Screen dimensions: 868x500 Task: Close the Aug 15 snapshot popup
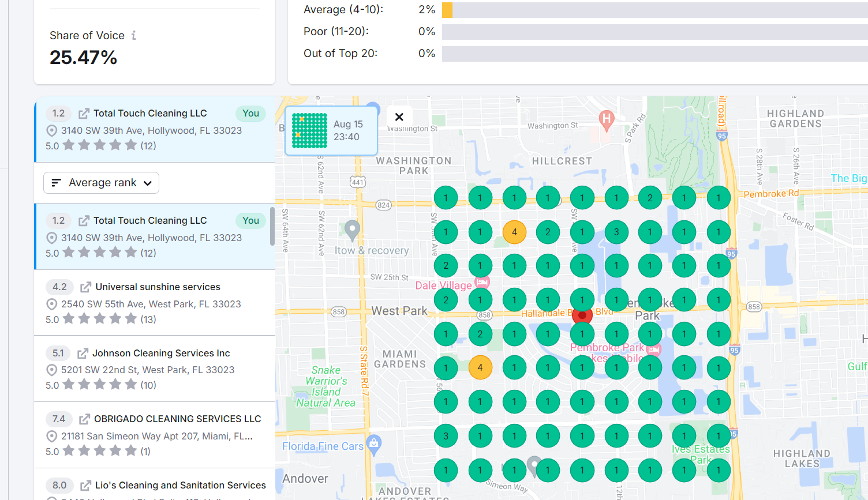pos(399,117)
